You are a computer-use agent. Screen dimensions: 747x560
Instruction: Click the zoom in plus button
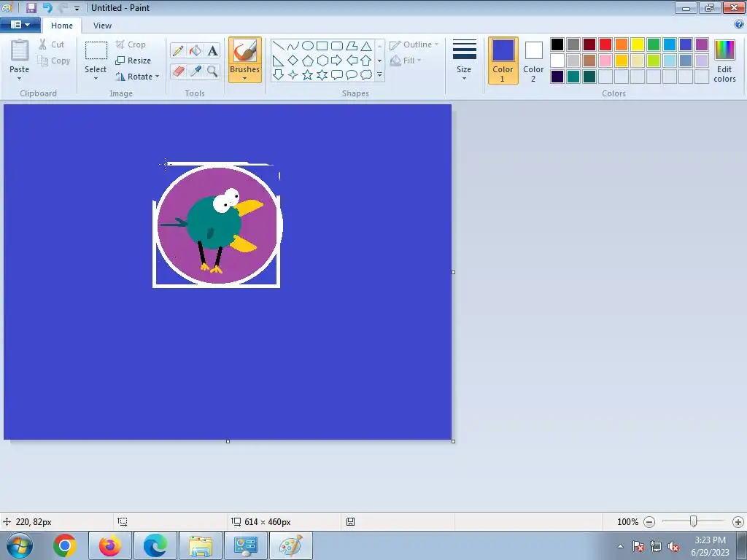(x=738, y=522)
